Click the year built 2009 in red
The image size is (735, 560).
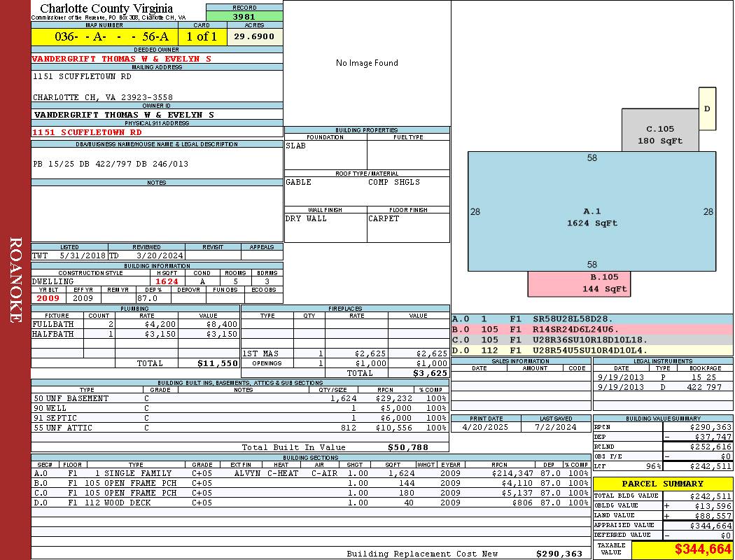coord(48,298)
